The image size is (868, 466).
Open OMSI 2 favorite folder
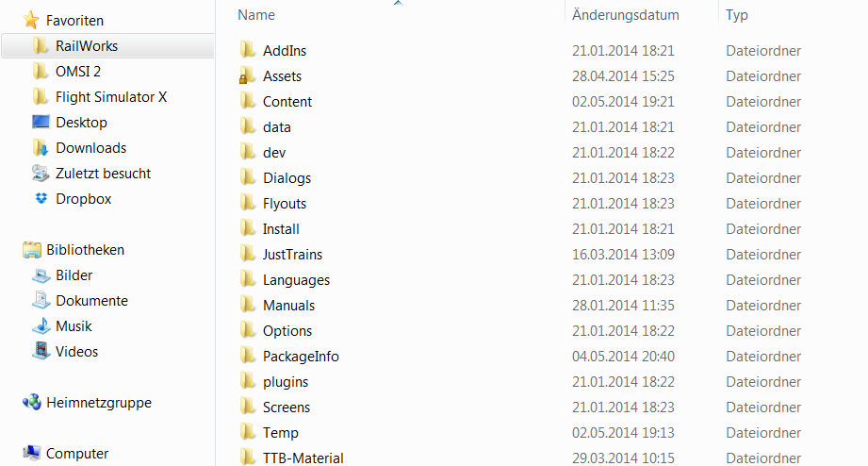click(77, 72)
